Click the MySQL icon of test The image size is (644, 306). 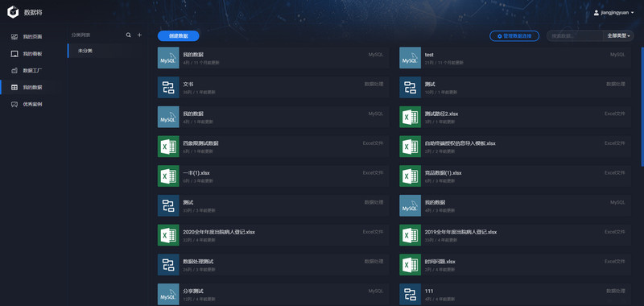411,57
